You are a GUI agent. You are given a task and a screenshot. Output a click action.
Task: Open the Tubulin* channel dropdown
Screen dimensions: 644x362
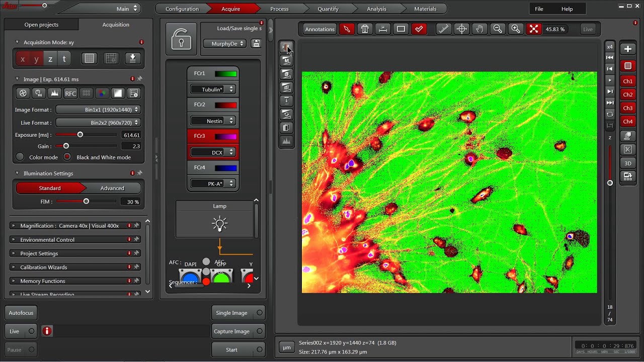pyautogui.click(x=213, y=89)
